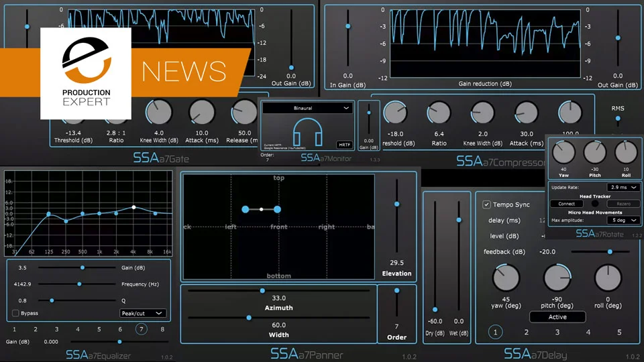Open the Binaural dropdown in a7Monitor
644x362 pixels.
pyautogui.click(x=307, y=108)
